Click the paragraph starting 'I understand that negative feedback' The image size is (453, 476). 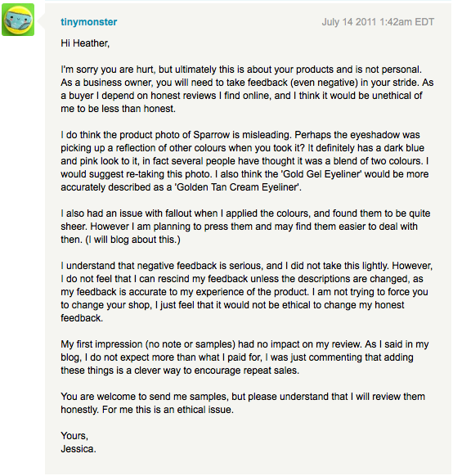[246, 292]
